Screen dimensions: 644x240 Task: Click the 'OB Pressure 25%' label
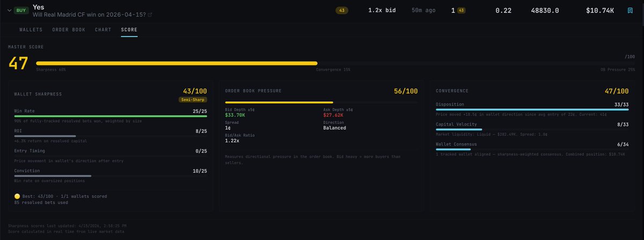click(618, 69)
